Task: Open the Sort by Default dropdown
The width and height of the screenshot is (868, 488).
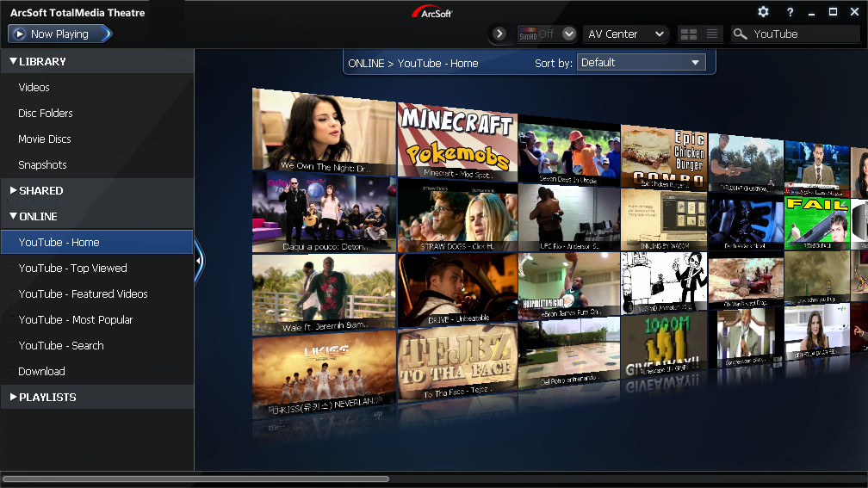Action: tap(642, 63)
